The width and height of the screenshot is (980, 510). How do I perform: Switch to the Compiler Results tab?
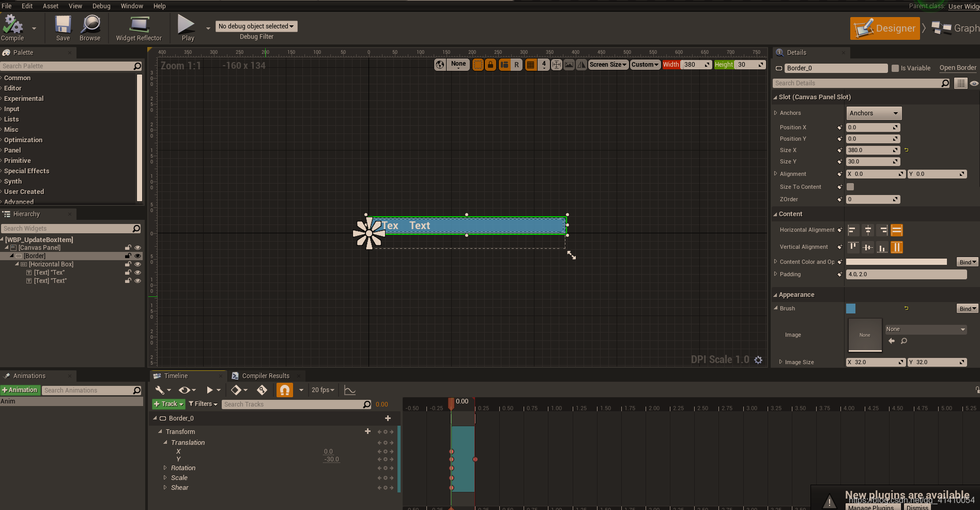click(266, 376)
